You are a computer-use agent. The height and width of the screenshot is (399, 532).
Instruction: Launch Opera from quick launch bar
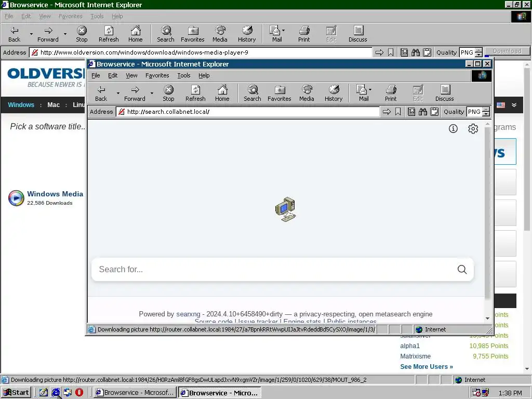(79, 393)
